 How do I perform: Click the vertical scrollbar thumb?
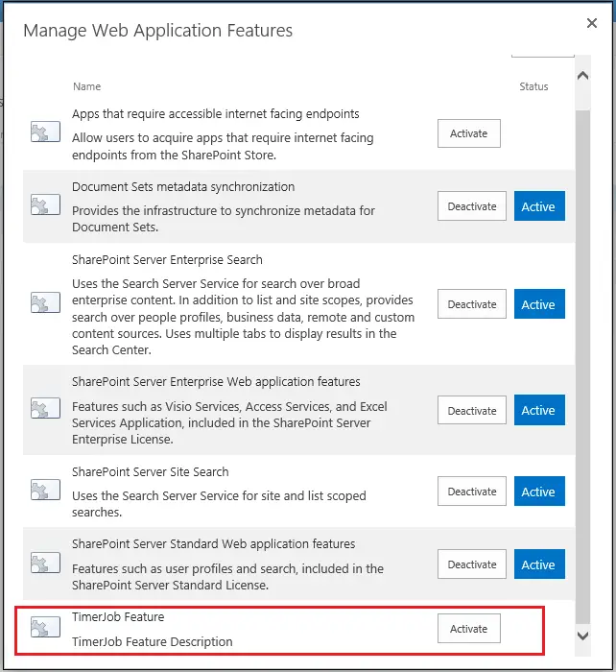tap(582, 367)
